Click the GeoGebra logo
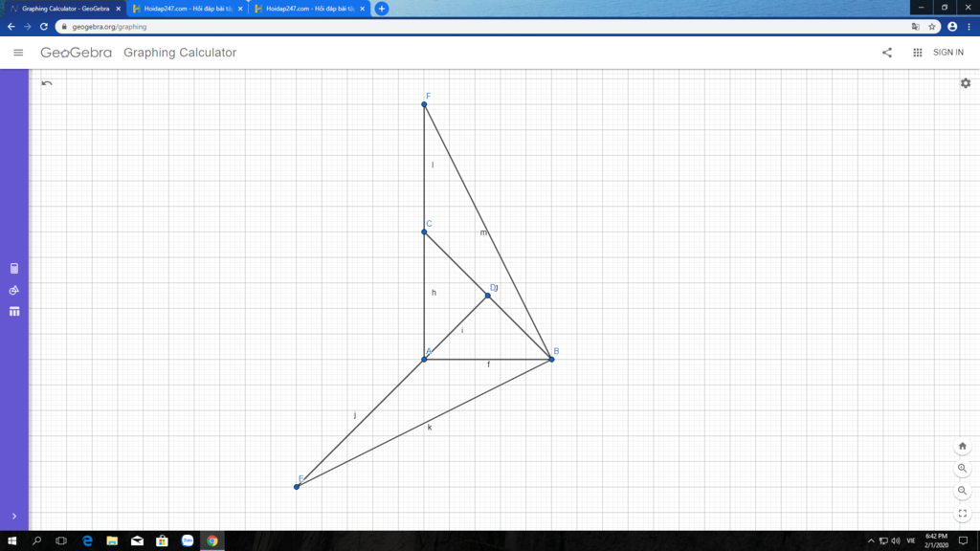This screenshot has width=980, height=551. coord(76,53)
